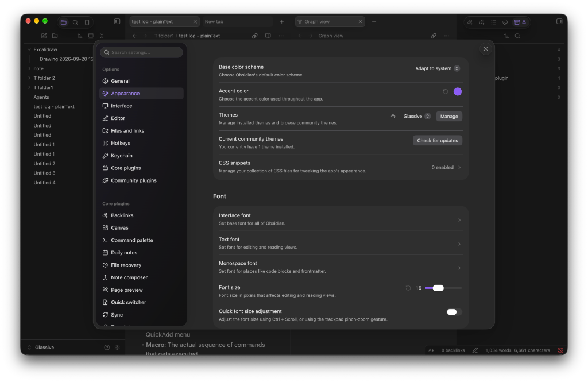Open the Glassive theme dropdown
This screenshot has height=382, width=588.
click(417, 117)
